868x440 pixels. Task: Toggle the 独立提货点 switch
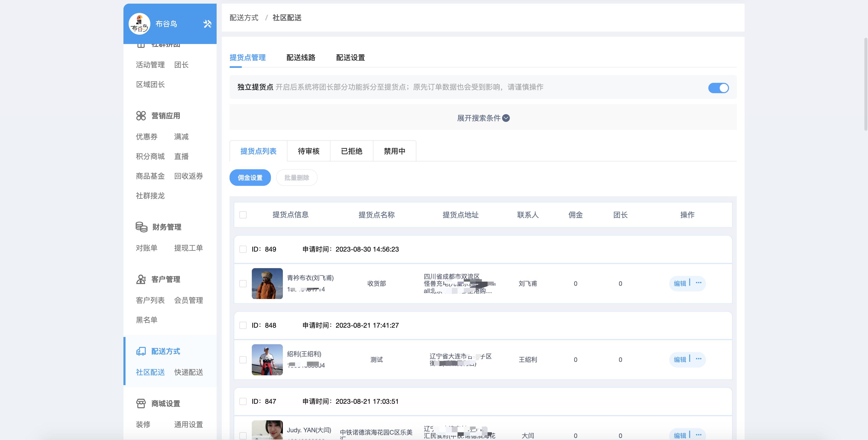click(x=718, y=88)
